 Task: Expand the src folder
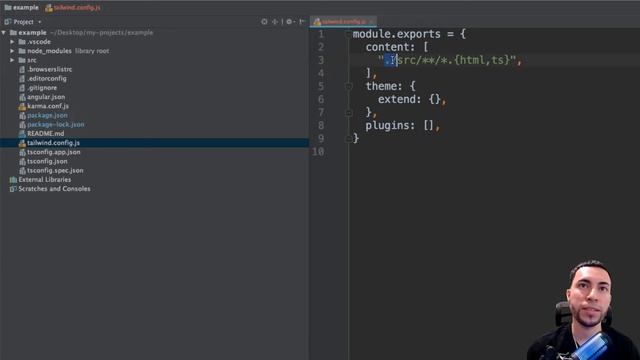[x=12, y=60]
